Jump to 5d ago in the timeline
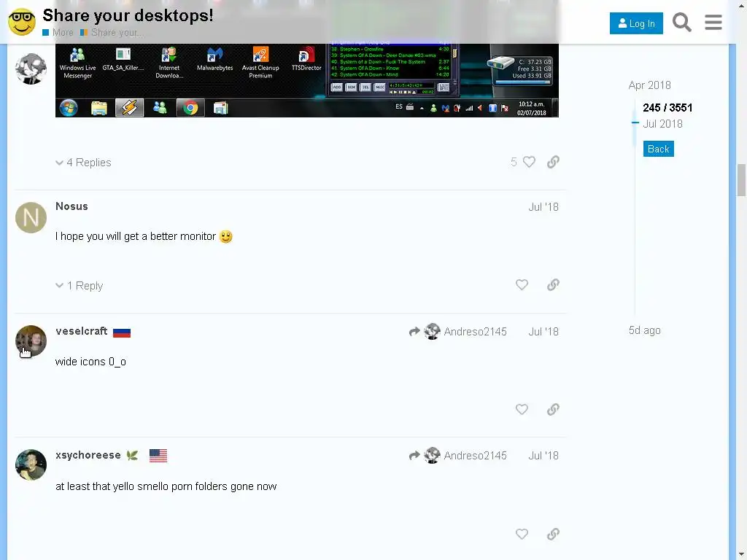This screenshot has height=560, width=747. (645, 330)
